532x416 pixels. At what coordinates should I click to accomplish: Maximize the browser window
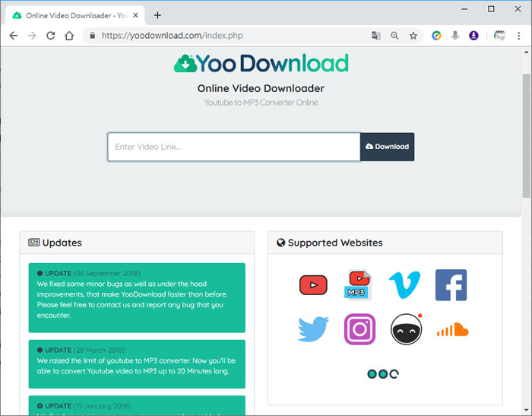coord(491,9)
